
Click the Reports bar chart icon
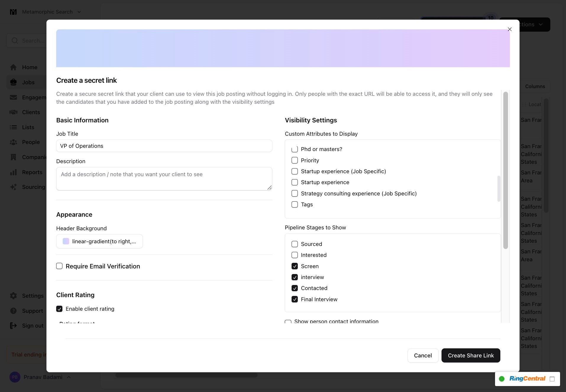point(13,172)
